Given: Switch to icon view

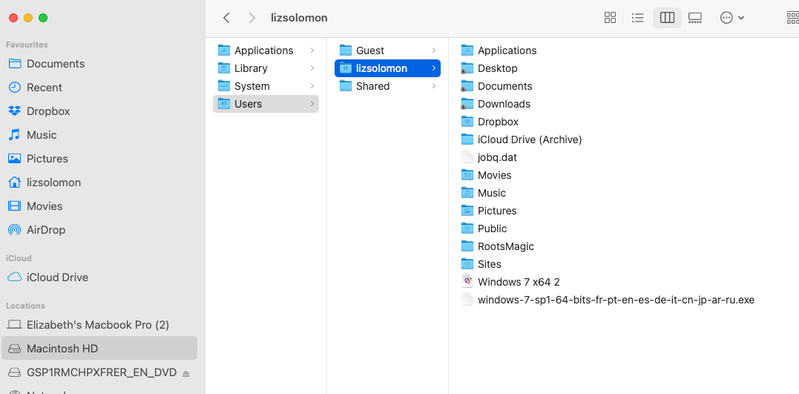Looking at the screenshot, I should tap(610, 18).
